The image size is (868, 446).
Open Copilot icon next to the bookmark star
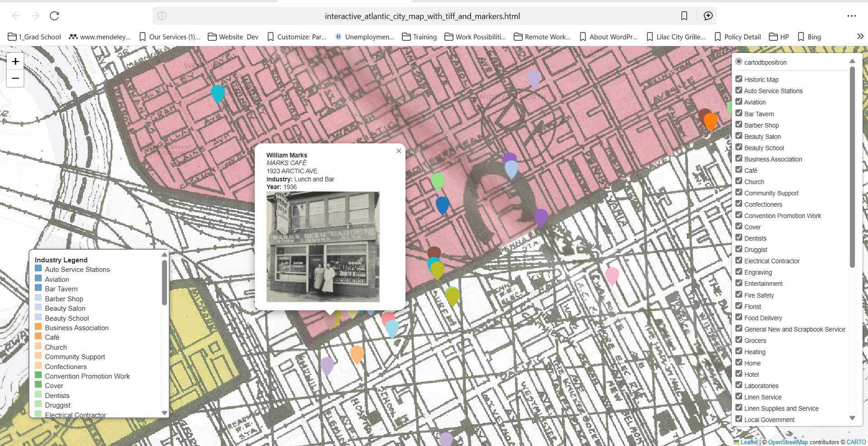(708, 16)
